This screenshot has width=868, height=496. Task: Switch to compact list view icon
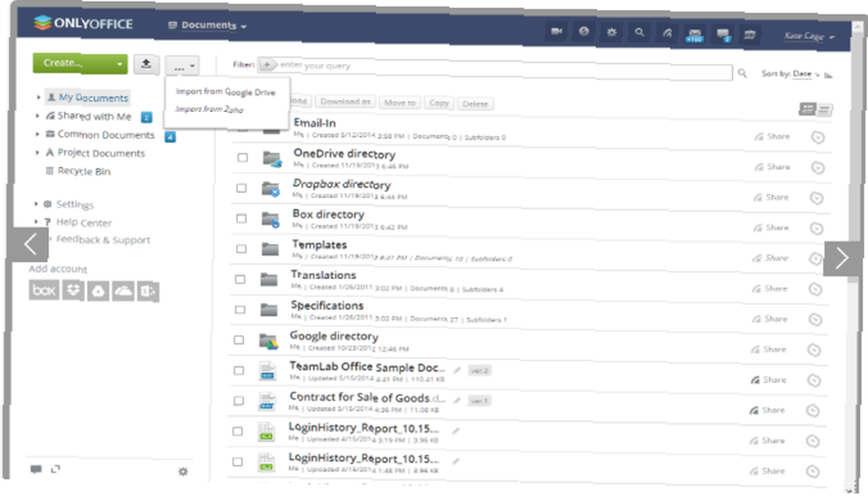point(825,109)
